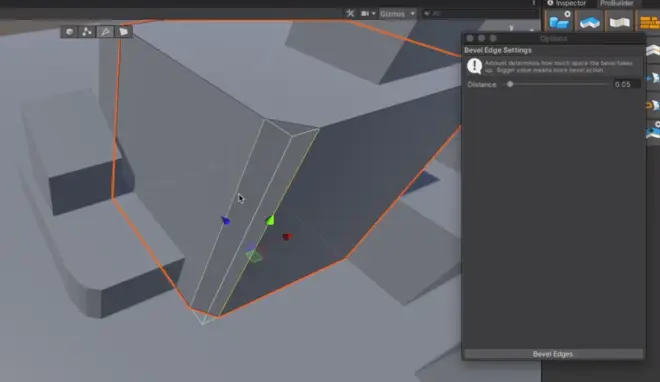Click the green plane gizmo handle
660x382 pixels.
254,256
